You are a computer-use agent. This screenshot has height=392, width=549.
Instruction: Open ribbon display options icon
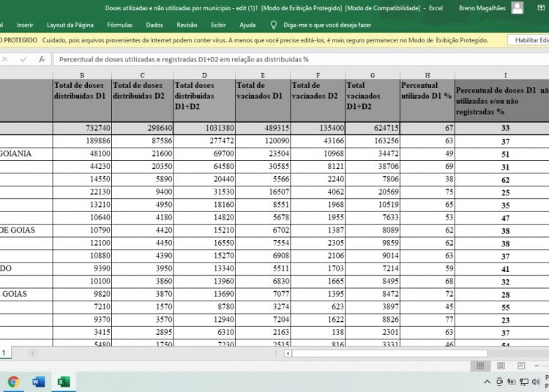541,8
